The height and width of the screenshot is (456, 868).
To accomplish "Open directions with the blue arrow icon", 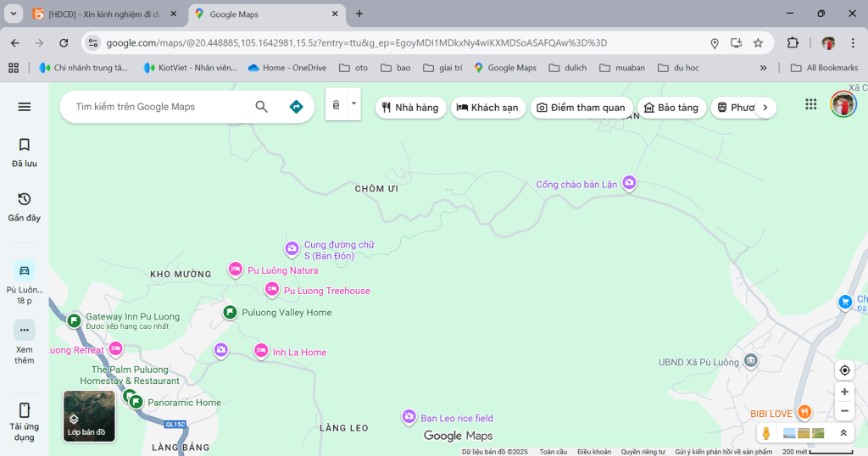I will coord(296,107).
